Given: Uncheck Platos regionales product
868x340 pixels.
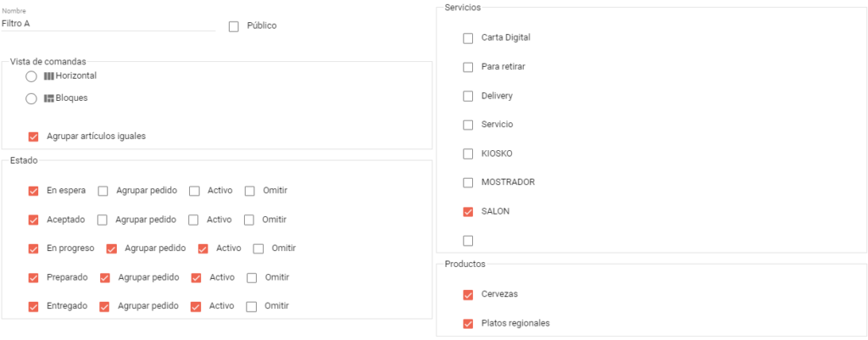Looking at the screenshot, I should point(468,323).
